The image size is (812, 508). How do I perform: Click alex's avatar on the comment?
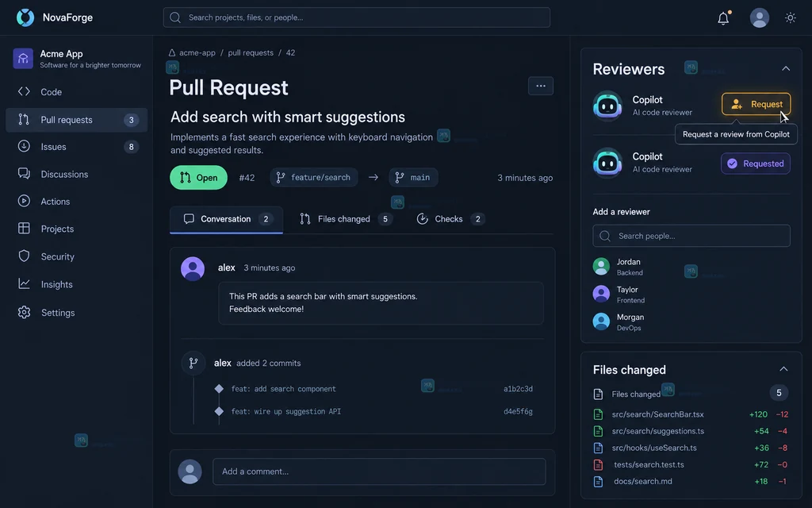[x=193, y=268]
